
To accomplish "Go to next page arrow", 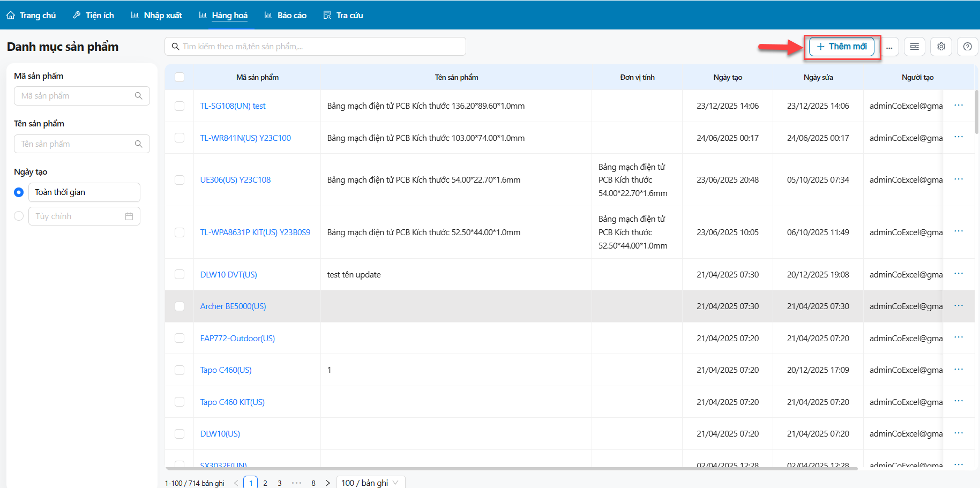I will click(x=328, y=483).
